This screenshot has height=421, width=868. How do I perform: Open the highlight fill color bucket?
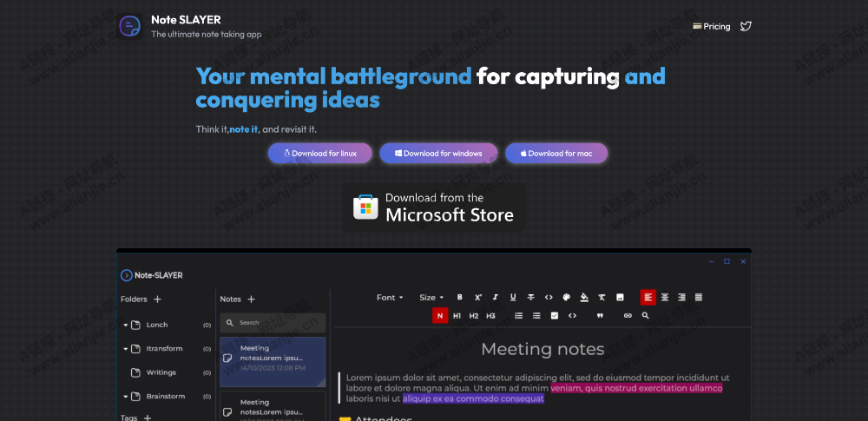pos(584,298)
